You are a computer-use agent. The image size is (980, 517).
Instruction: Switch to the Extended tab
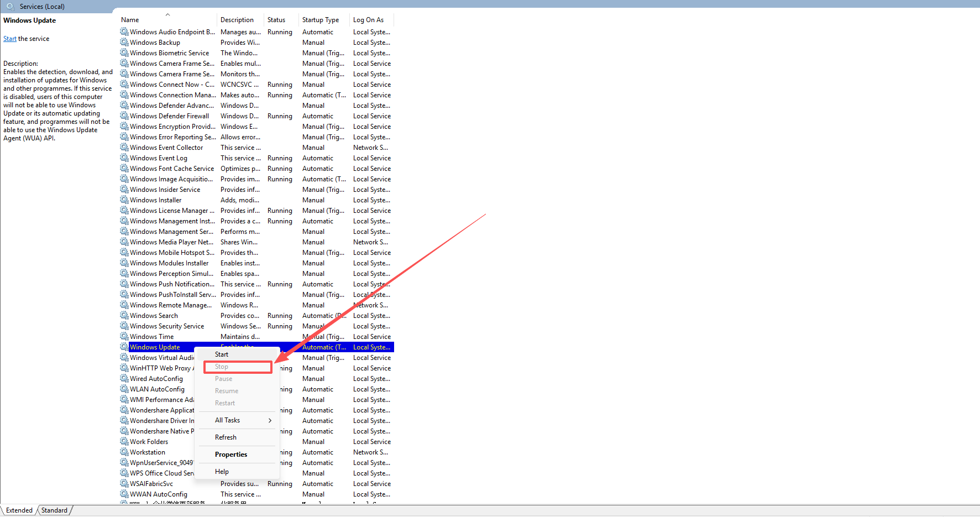pyautogui.click(x=19, y=510)
